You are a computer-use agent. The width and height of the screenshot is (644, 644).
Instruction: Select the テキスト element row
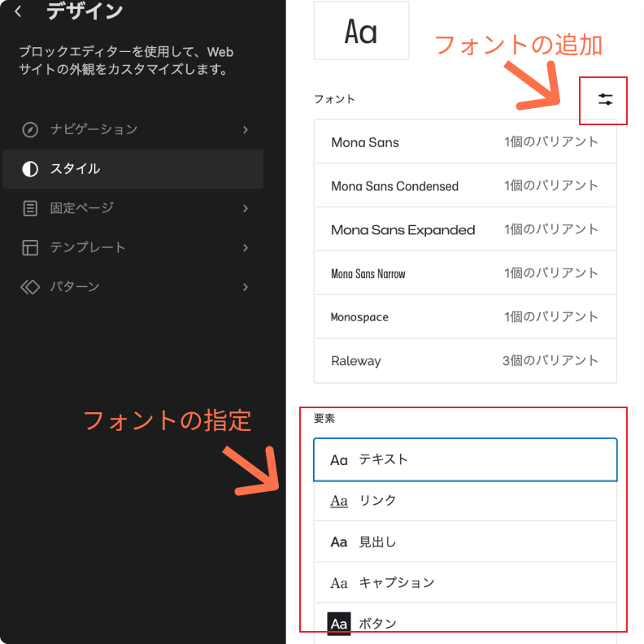pos(465,459)
